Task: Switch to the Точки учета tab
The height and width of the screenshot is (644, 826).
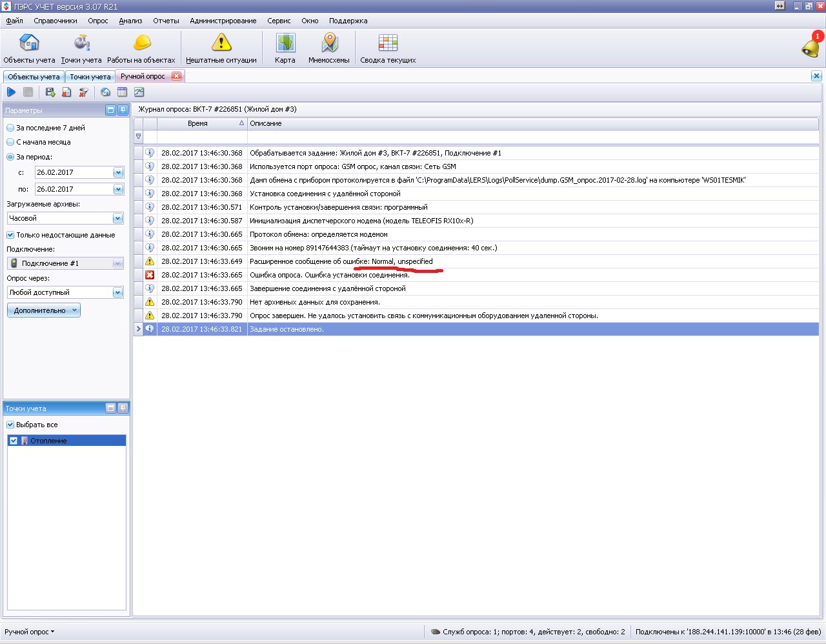Action: 90,77
